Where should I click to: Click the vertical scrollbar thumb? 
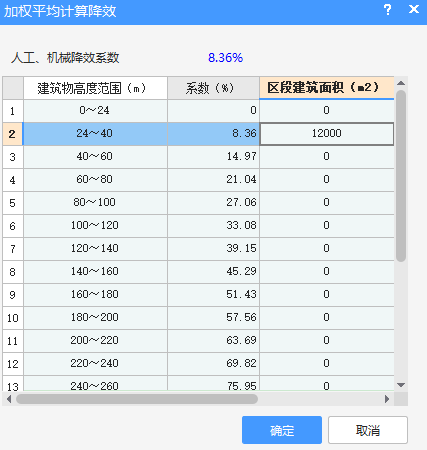pyautogui.click(x=401, y=176)
